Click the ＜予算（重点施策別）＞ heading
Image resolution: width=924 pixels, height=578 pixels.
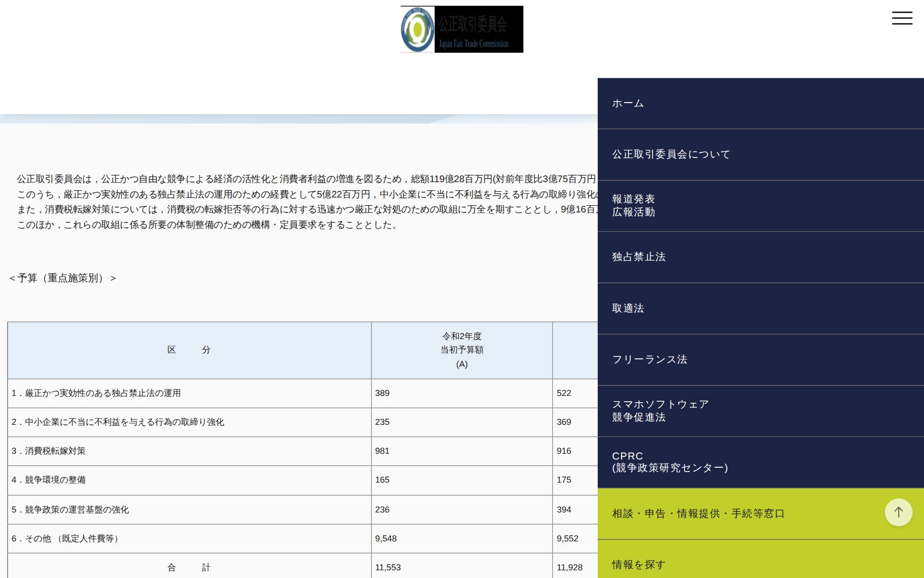click(62, 278)
